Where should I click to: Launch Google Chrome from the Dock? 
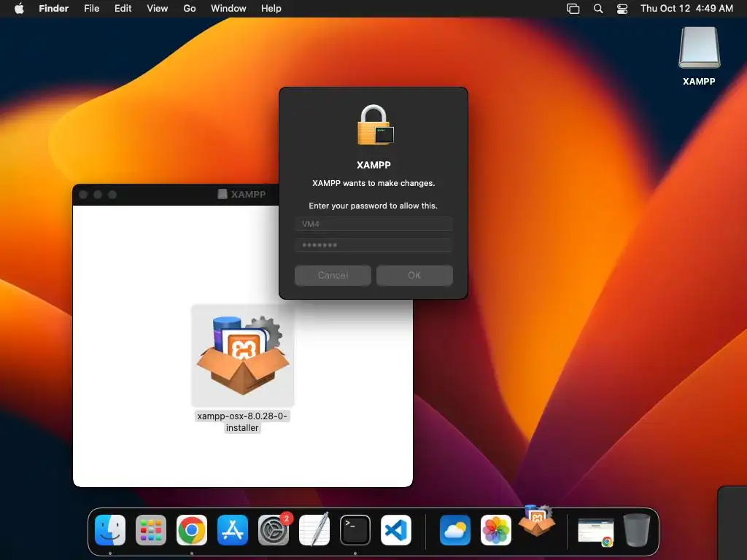tap(192, 530)
